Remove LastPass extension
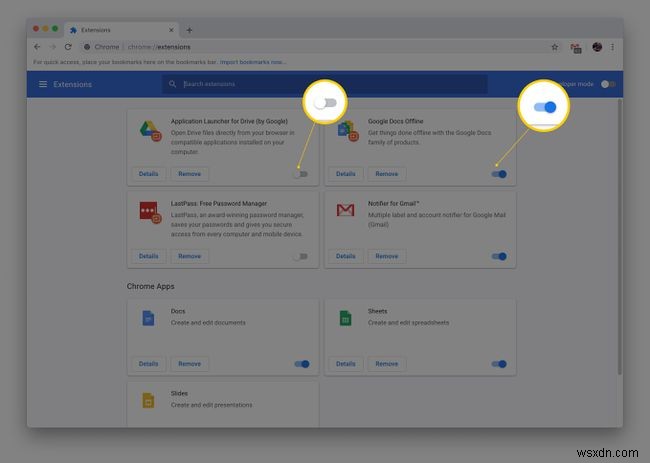The image size is (650, 463). pos(189,256)
